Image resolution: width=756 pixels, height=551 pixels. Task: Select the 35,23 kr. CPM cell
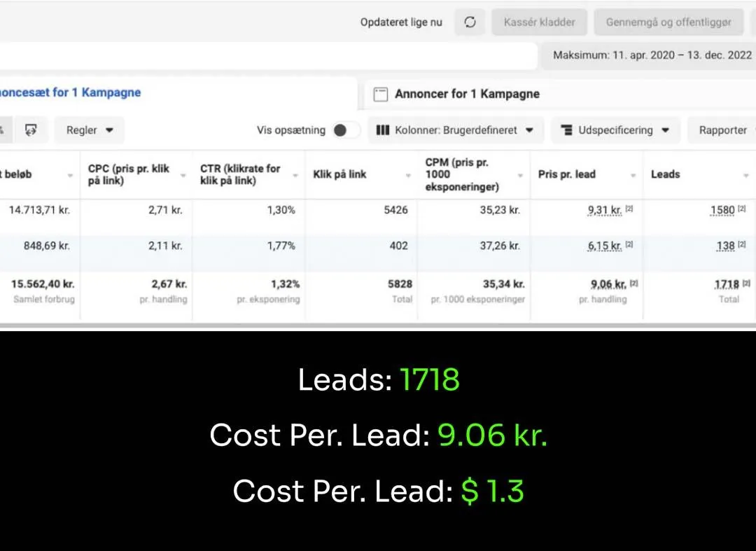(500, 210)
